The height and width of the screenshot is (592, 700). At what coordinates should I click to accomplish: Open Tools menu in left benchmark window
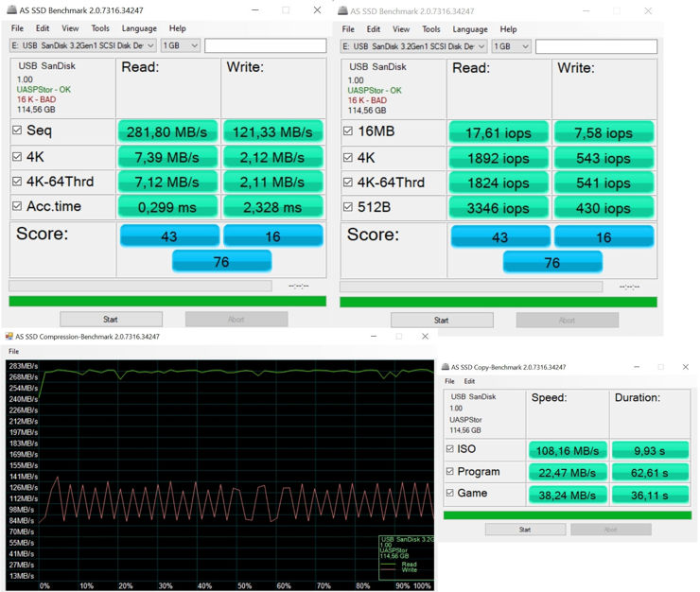pyautogui.click(x=100, y=28)
